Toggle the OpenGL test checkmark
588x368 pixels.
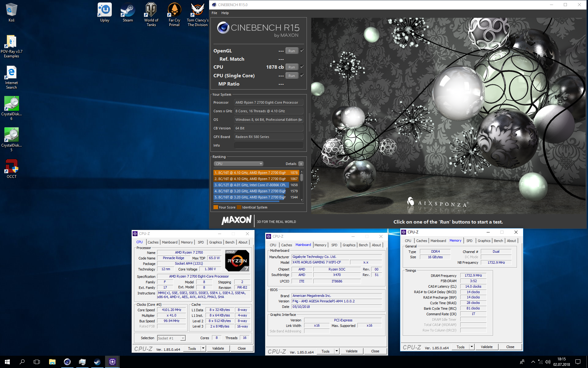[x=302, y=50]
